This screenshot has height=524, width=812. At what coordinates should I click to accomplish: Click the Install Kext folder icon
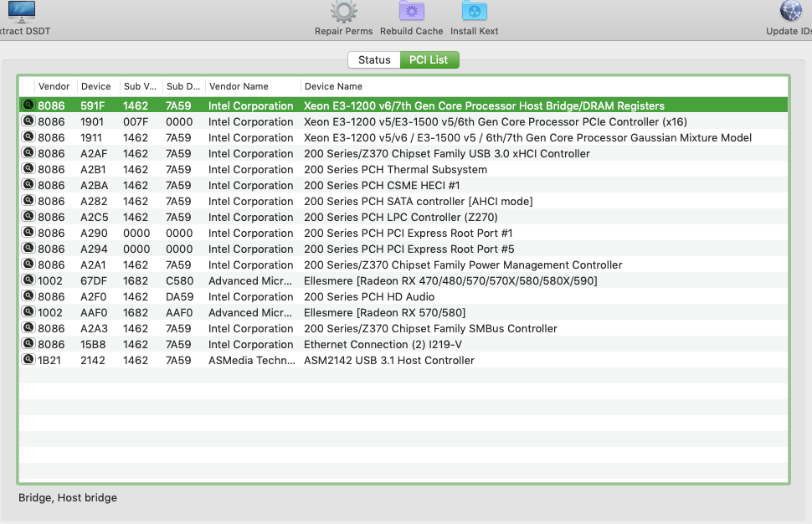(475, 12)
